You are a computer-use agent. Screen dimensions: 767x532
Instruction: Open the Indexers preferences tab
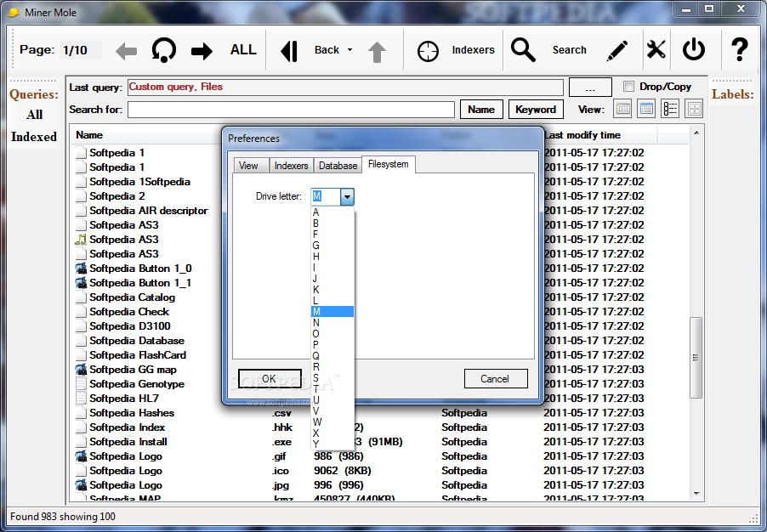pos(291,165)
